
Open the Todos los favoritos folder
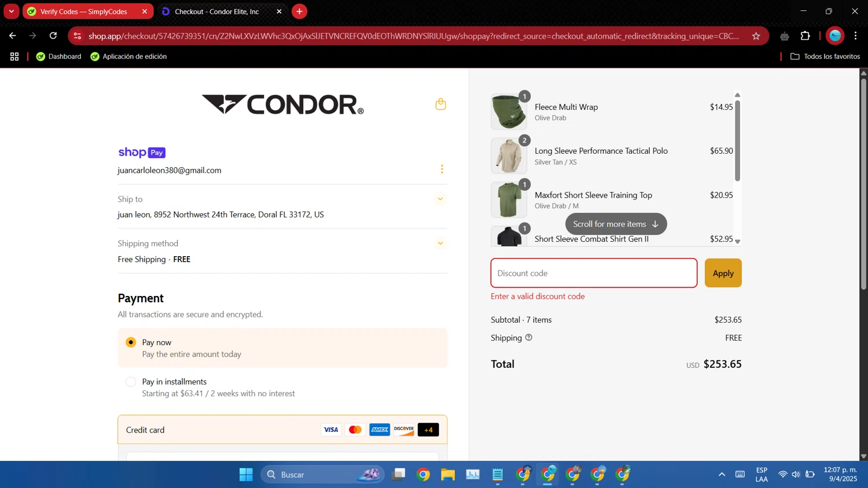tap(825, 57)
